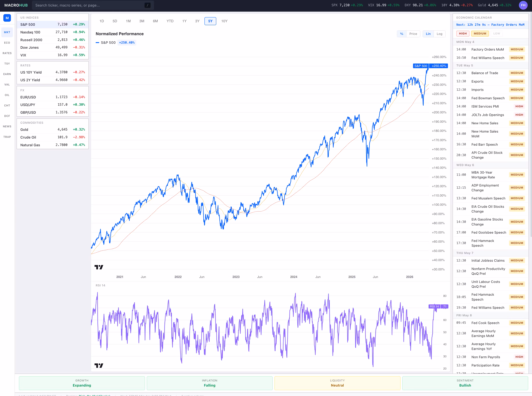This screenshot has height=396, width=532.
Task: Select the 1Y timeframe
Action: click(x=184, y=21)
